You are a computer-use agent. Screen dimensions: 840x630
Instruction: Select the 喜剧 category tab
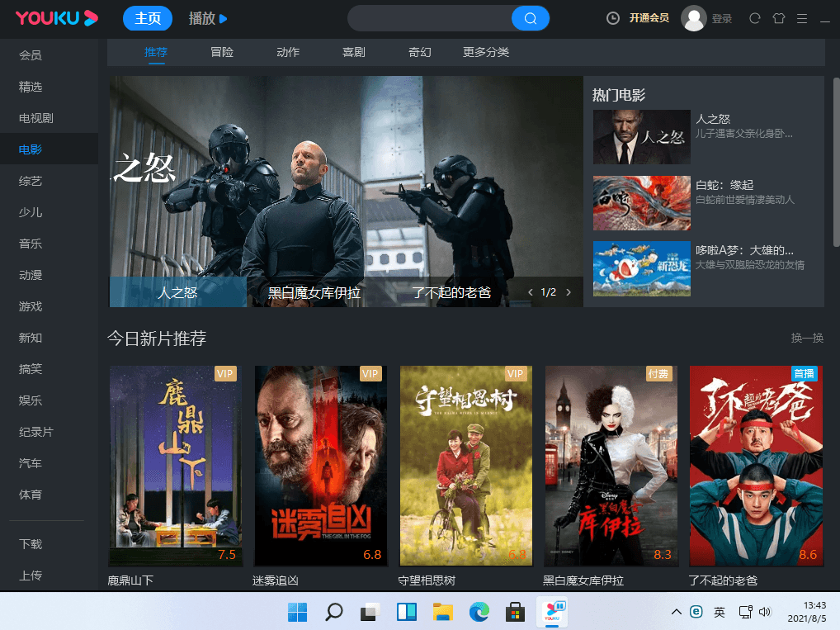[353, 52]
